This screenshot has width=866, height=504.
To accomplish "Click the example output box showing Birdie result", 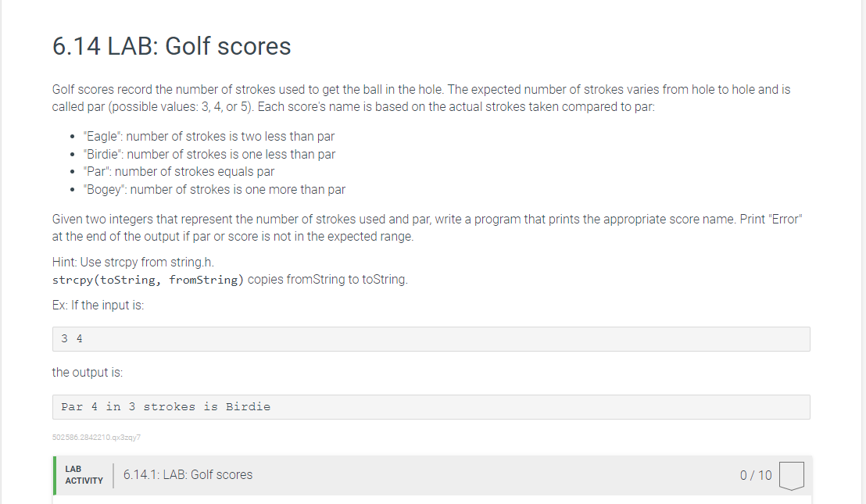I will pyautogui.click(x=431, y=407).
